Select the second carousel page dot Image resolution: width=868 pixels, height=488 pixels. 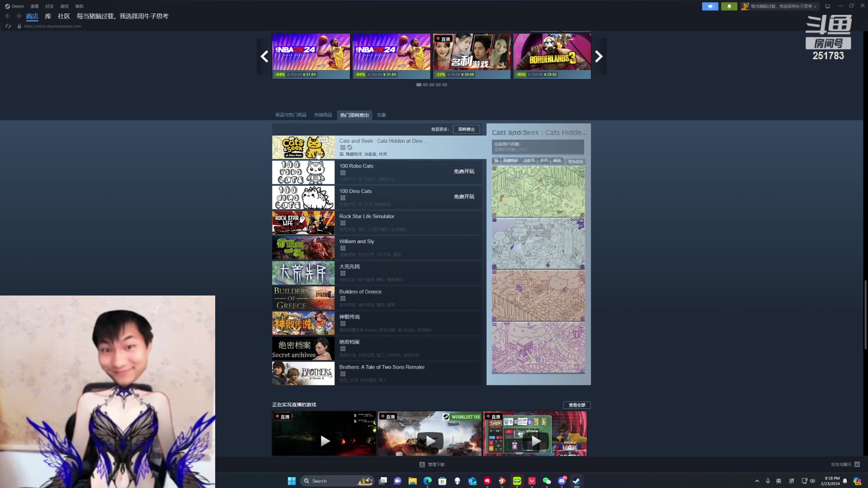click(425, 85)
